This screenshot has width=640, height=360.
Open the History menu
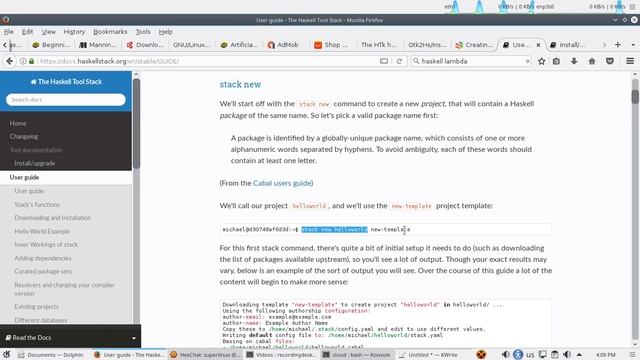[74, 31]
